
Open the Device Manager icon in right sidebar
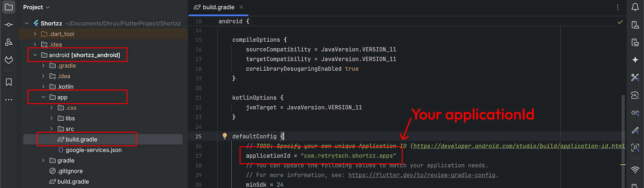tap(635, 25)
